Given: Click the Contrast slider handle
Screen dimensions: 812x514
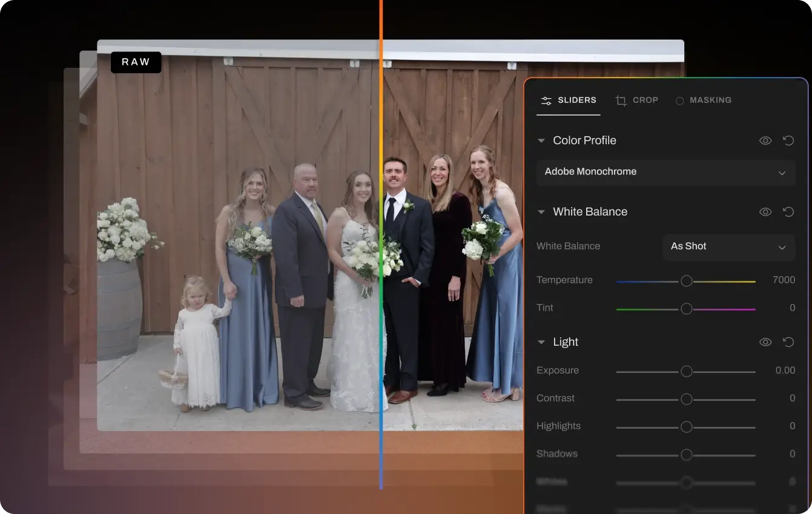Looking at the screenshot, I should tap(686, 399).
